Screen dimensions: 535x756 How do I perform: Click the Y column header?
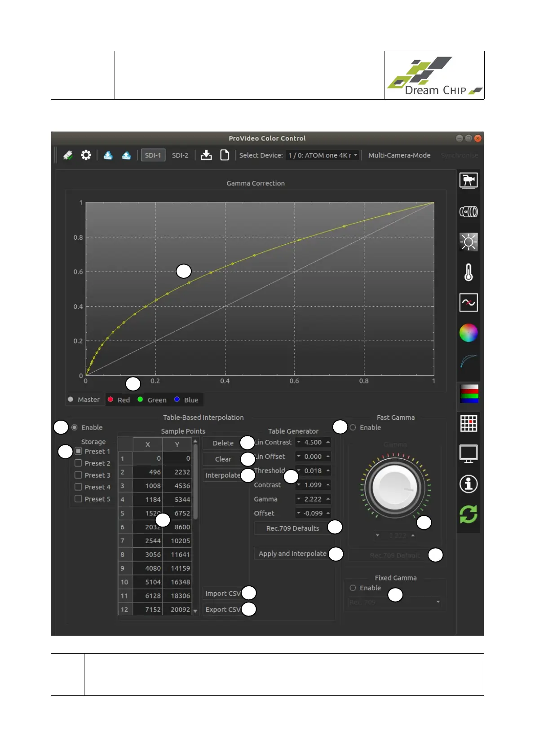pyautogui.click(x=177, y=444)
